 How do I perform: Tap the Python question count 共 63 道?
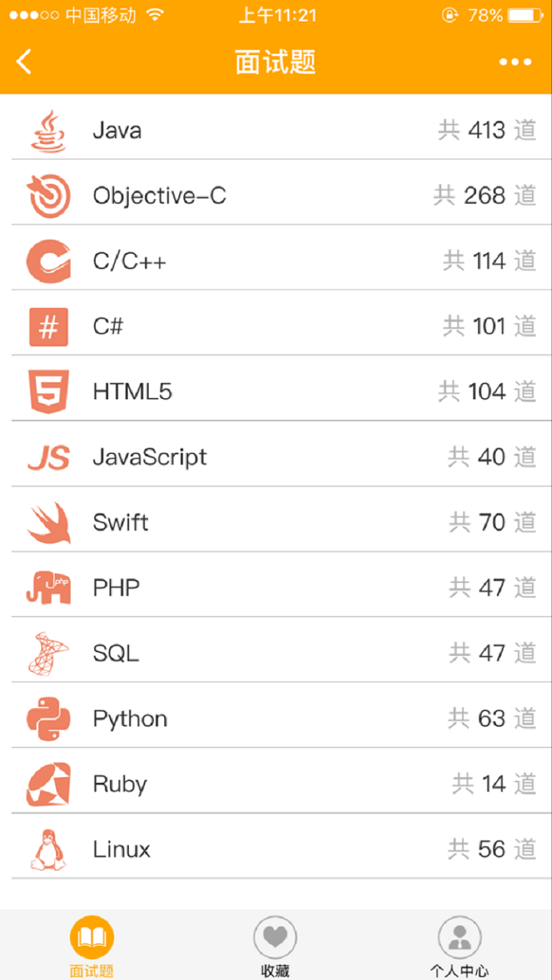coord(491,719)
